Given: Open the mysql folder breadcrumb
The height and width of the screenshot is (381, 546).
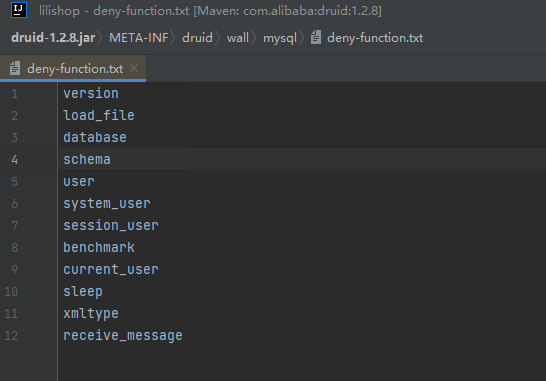Looking at the screenshot, I should click(280, 38).
